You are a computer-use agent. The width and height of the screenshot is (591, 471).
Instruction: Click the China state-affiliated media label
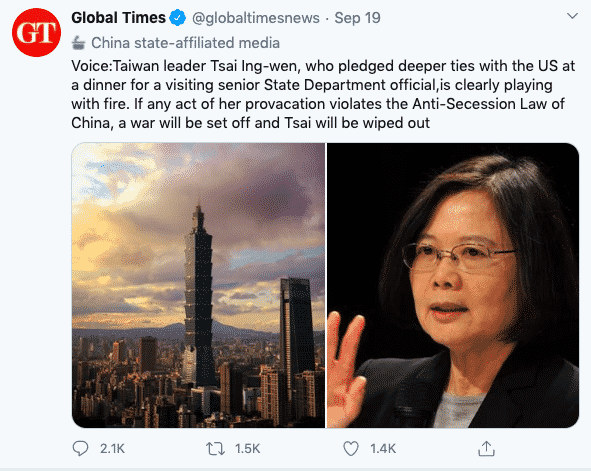(x=185, y=43)
